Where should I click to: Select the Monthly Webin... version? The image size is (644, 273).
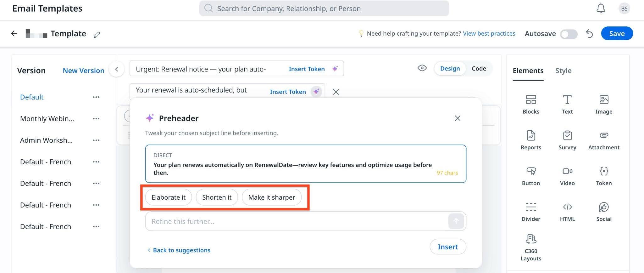[x=47, y=119]
